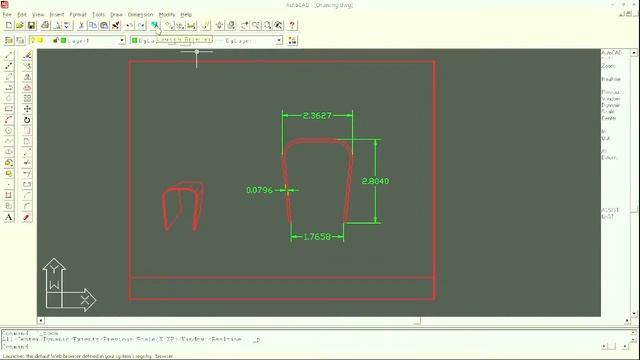Screen dimensions: 640x360
Task: Activate Pan Realtime hand icon
Action: tap(244, 26)
